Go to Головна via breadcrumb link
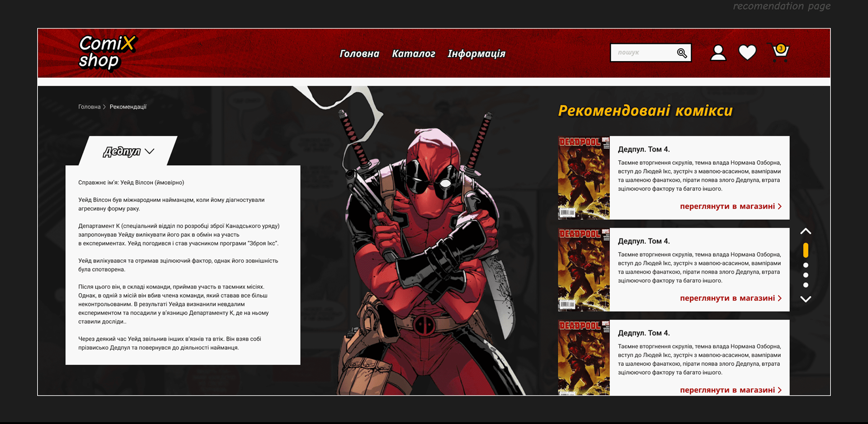This screenshot has width=868, height=424. pos(89,107)
